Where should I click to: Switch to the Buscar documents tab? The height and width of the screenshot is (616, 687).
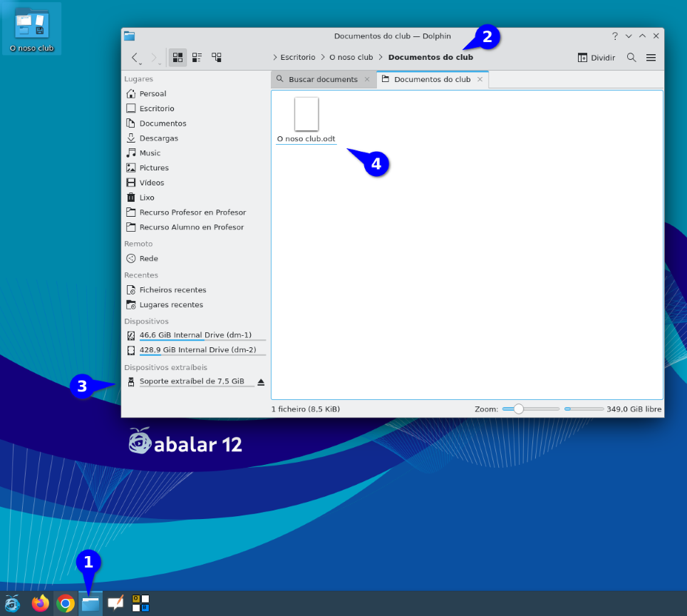tap(323, 79)
